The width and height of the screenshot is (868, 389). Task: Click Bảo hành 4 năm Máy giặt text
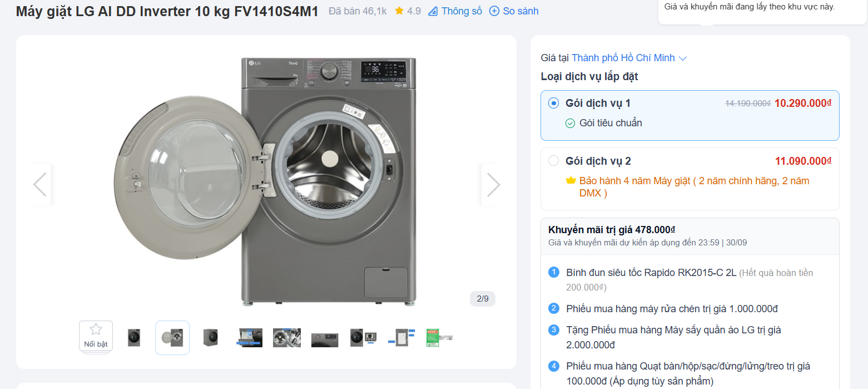click(x=695, y=187)
